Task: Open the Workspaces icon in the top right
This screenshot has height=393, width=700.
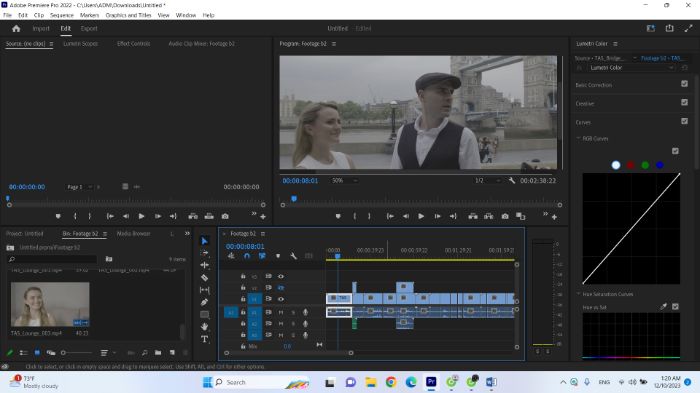Action: coord(651,28)
